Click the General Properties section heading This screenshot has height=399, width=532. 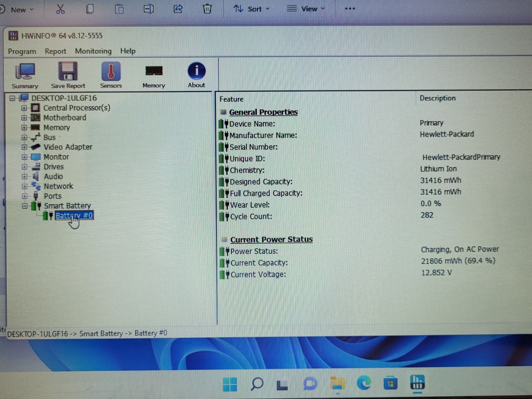pos(263,112)
